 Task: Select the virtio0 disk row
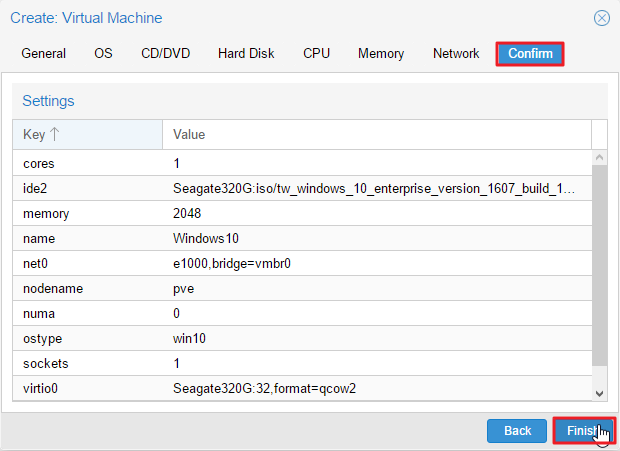coord(302,388)
